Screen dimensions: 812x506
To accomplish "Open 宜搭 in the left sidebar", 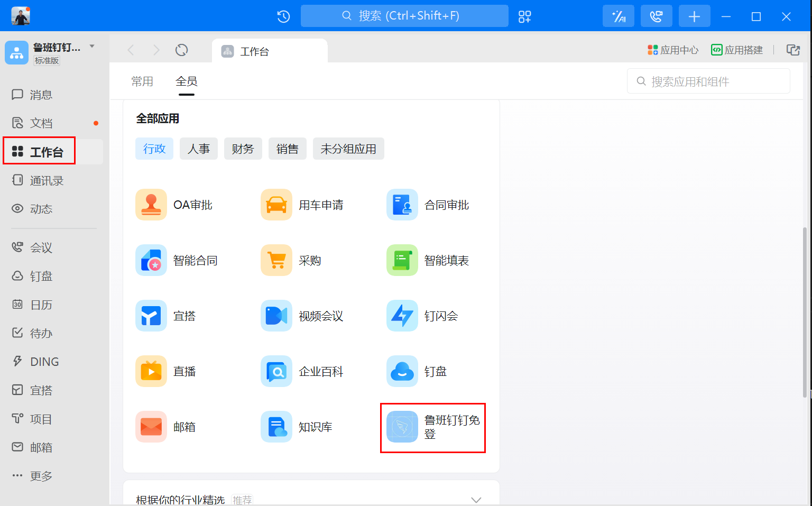I will 32,390.
